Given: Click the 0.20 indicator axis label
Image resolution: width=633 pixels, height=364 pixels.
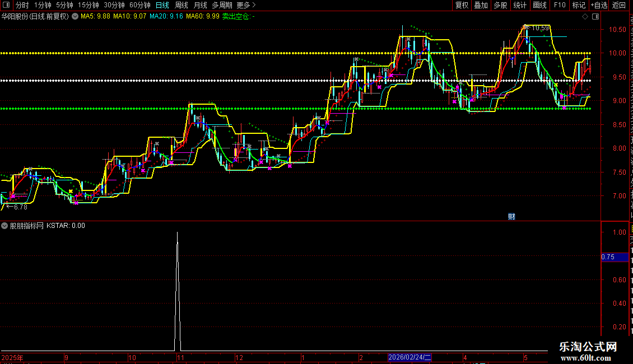Looking at the screenshot, I should 619,327.
